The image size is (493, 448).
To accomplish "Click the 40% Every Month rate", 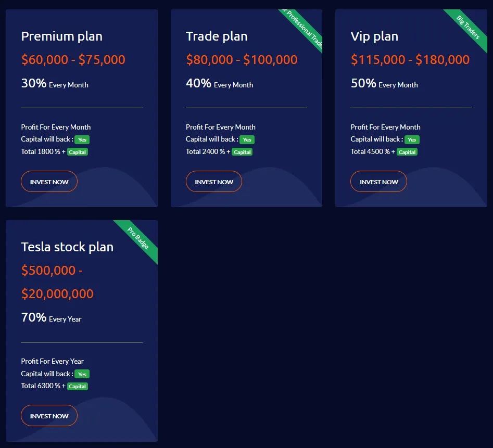I will (219, 84).
